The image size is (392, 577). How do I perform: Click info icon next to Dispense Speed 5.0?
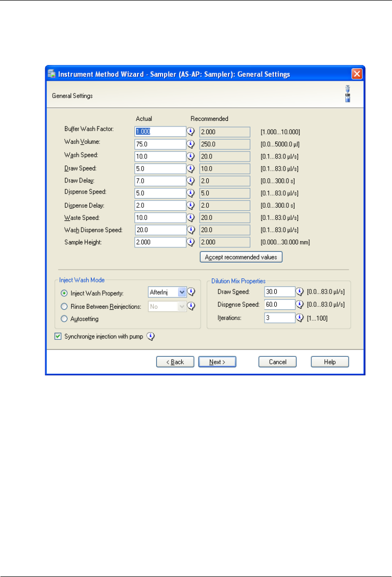pos(190,193)
